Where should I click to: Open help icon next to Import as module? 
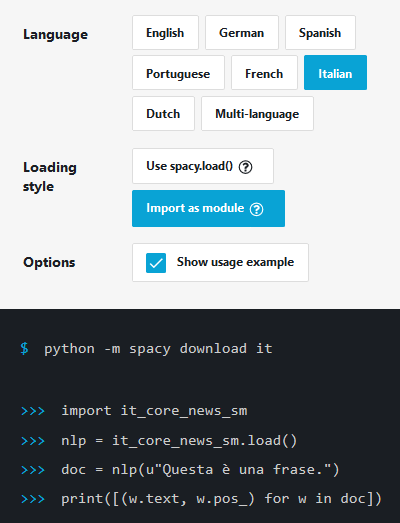coord(257,209)
